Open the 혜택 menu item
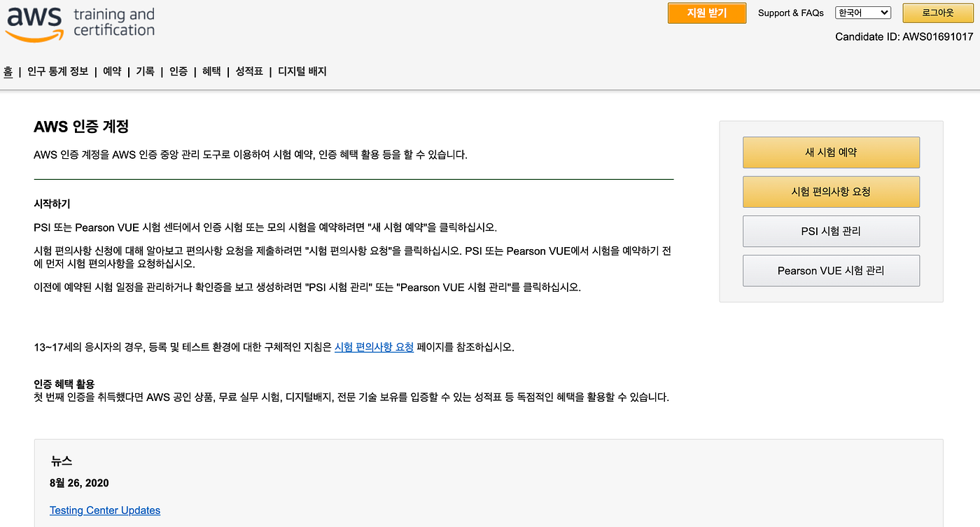This screenshot has width=980, height=527. [x=211, y=71]
